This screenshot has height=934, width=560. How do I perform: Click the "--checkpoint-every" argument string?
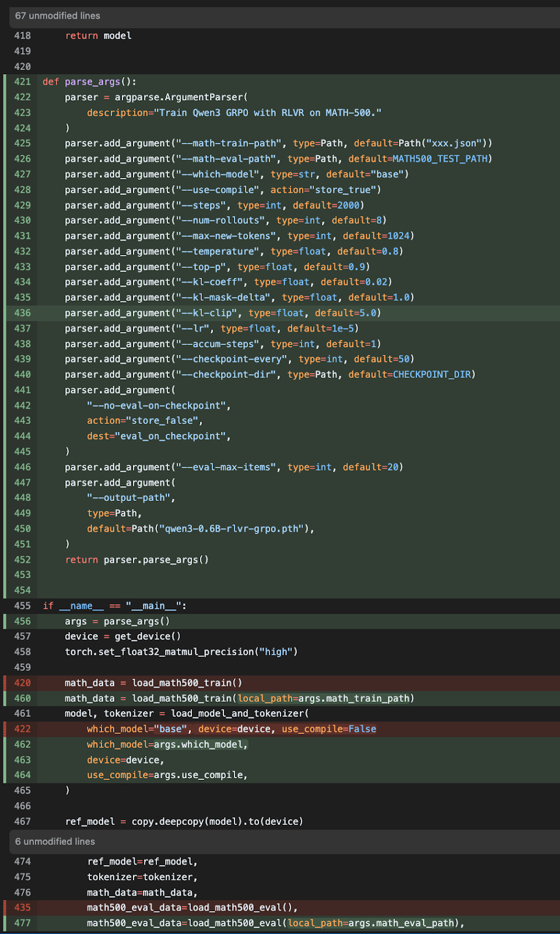[232, 359]
